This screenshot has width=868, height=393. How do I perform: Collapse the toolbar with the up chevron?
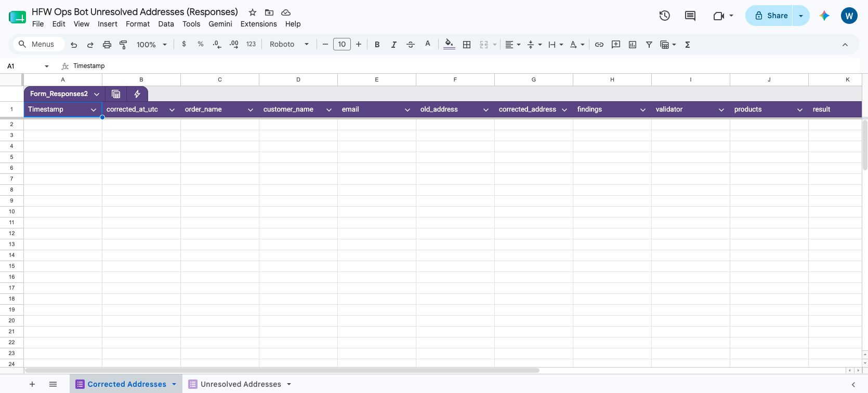point(845,45)
